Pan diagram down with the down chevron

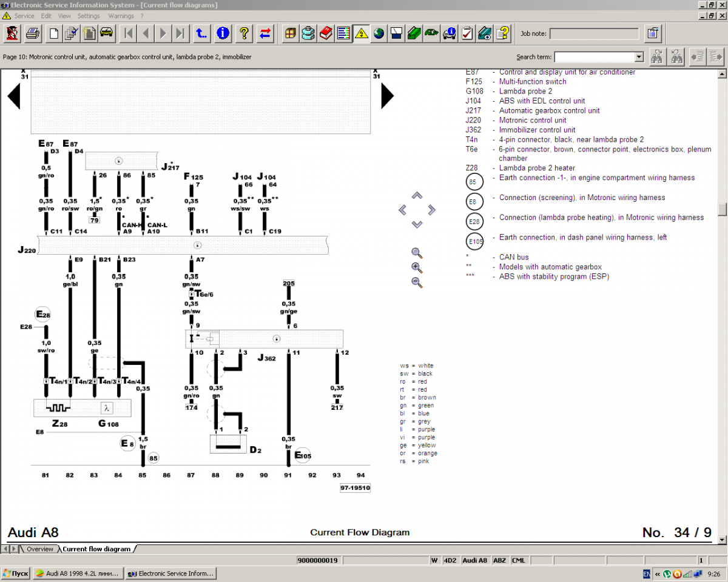[x=417, y=224]
